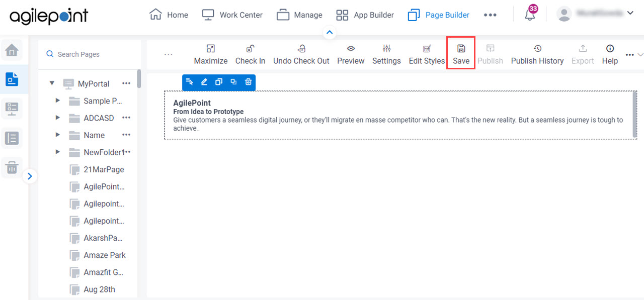The width and height of the screenshot is (644, 300).
Task: Expand the left sidebar with chevron
Action: click(30, 176)
